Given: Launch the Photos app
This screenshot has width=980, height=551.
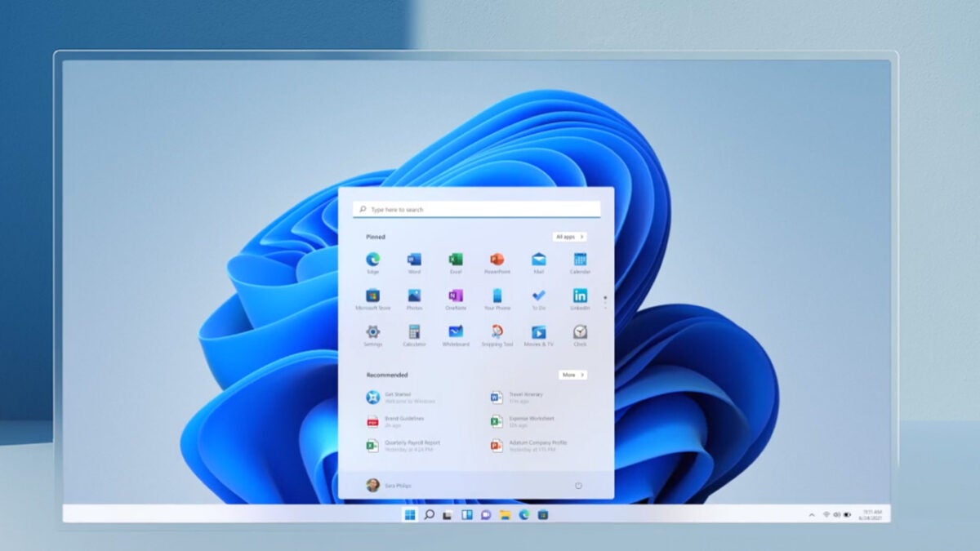Looking at the screenshot, I should [414, 299].
